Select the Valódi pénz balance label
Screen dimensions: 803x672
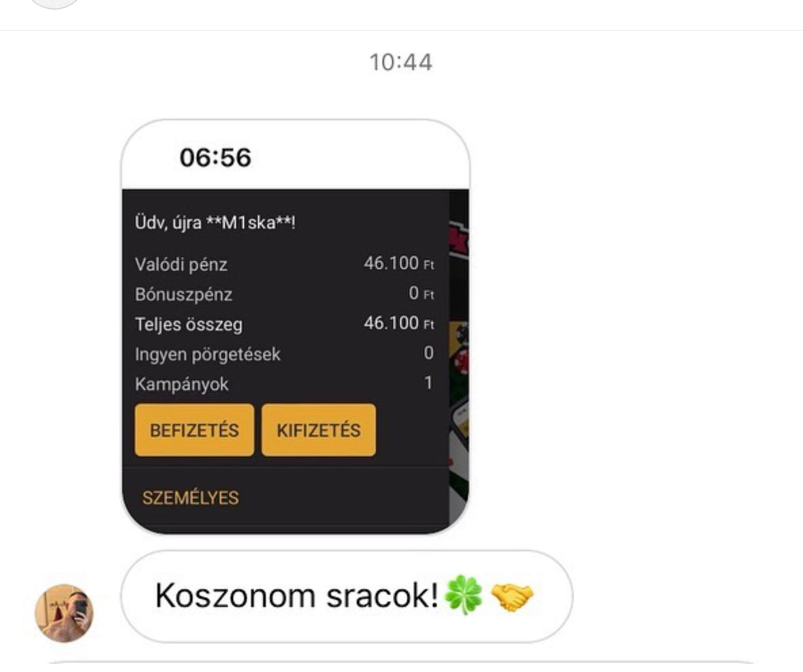180,265
